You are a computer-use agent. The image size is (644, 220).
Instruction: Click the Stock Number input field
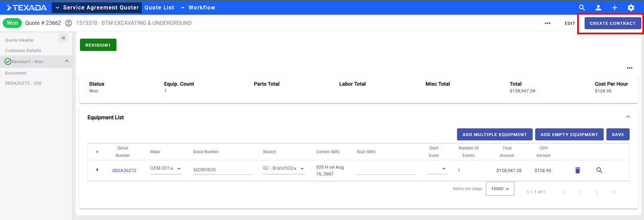coord(222,170)
